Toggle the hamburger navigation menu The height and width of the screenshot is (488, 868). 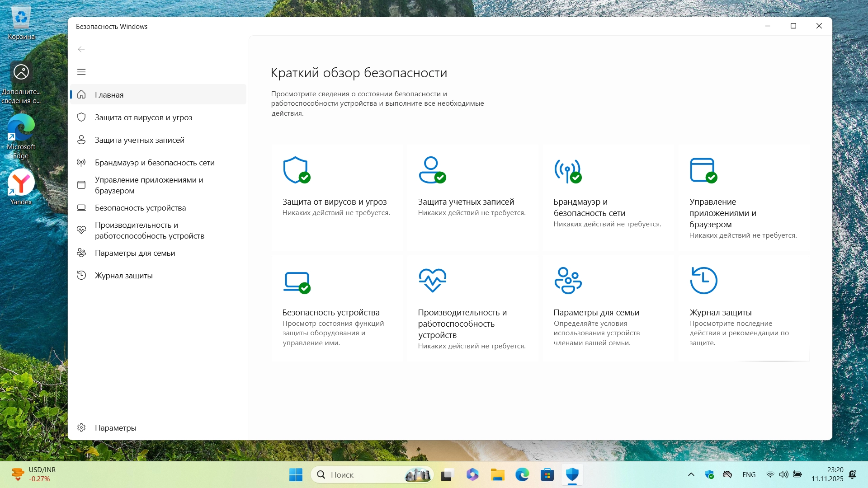point(81,72)
